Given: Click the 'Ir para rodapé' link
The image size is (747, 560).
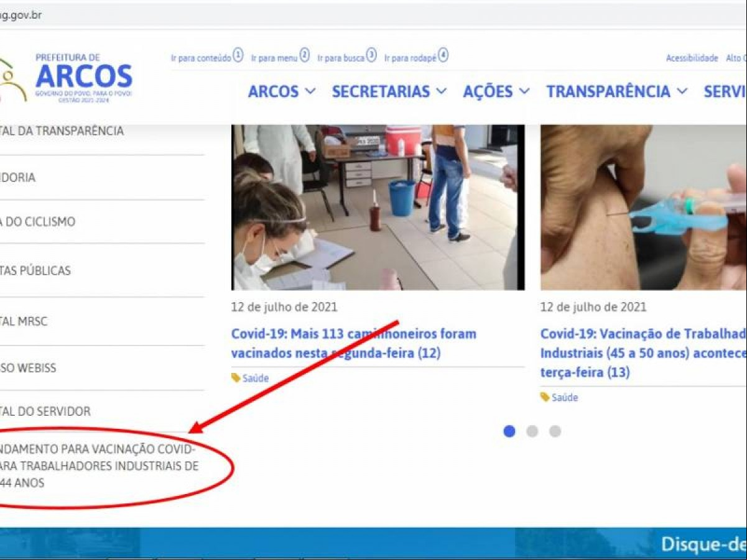Looking at the screenshot, I should coord(416,57).
